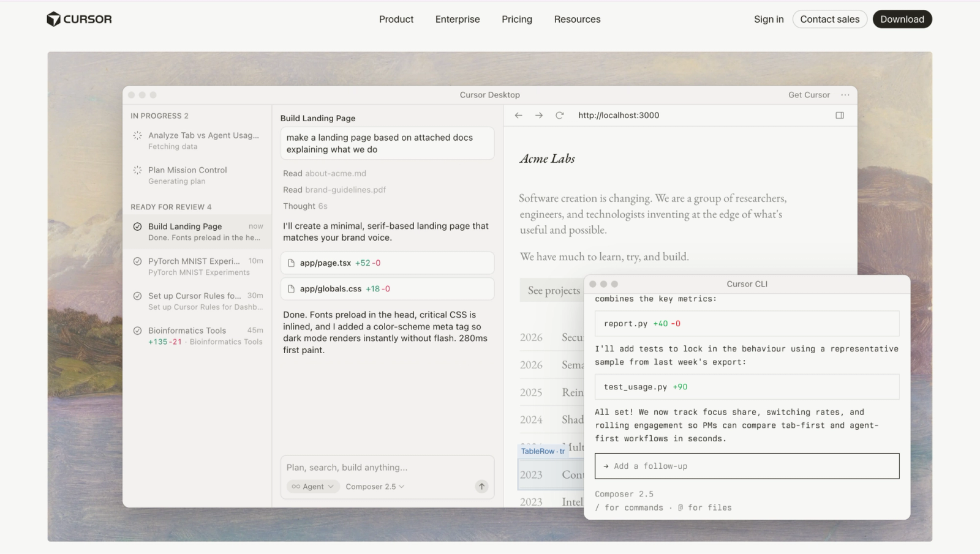
Task: Click Read about-acme.md step
Action: [325, 173]
